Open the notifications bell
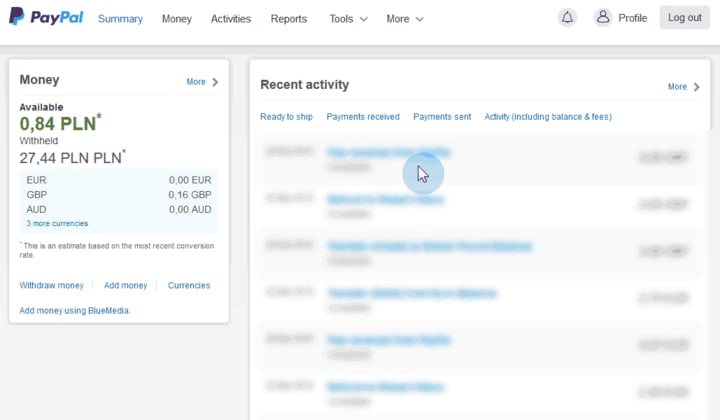 coord(567,18)
